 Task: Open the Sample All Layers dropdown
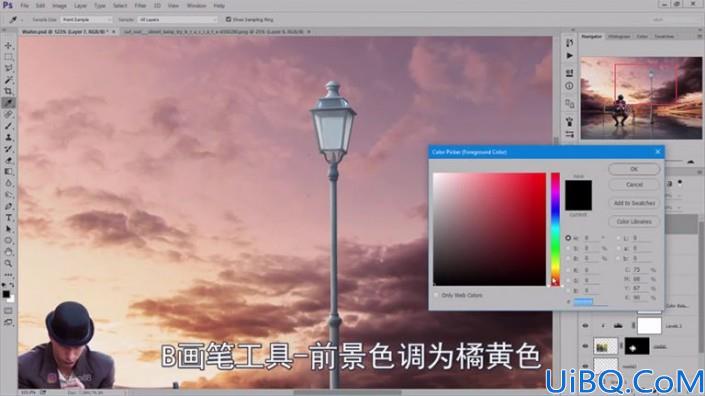tap(177, 20)
